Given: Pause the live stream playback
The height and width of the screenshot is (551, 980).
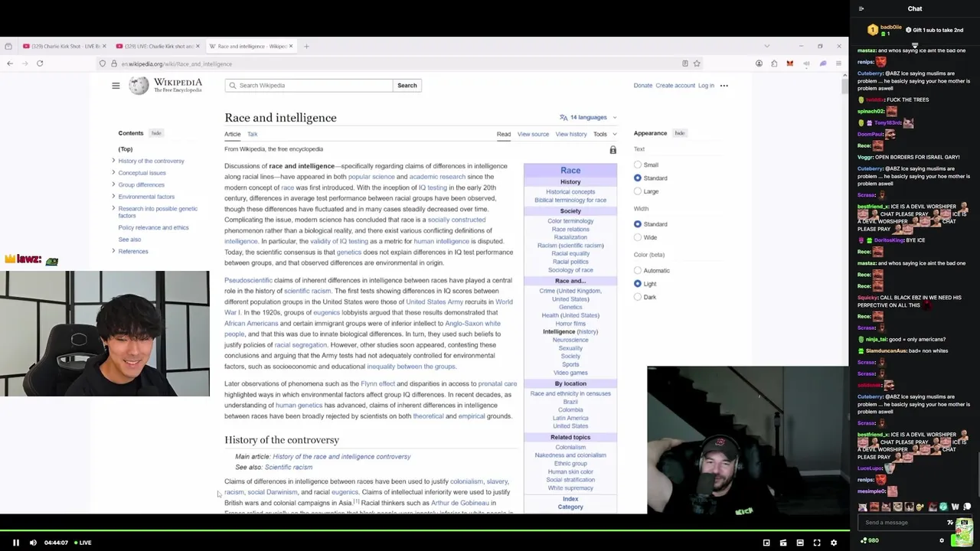Looking at the screenshot, I should pyautogui.click(x=15, y=543).
